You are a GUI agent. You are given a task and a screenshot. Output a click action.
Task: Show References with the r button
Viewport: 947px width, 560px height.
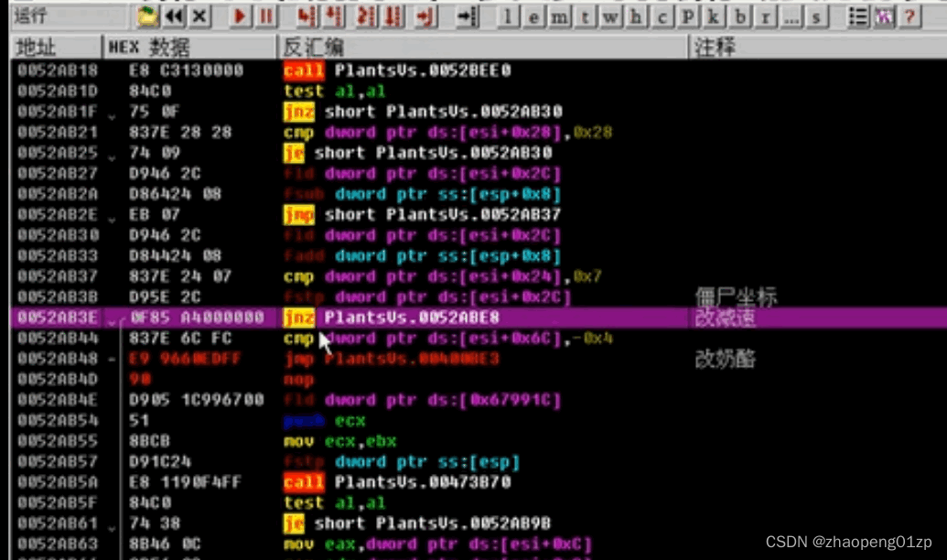click(765, 16)
